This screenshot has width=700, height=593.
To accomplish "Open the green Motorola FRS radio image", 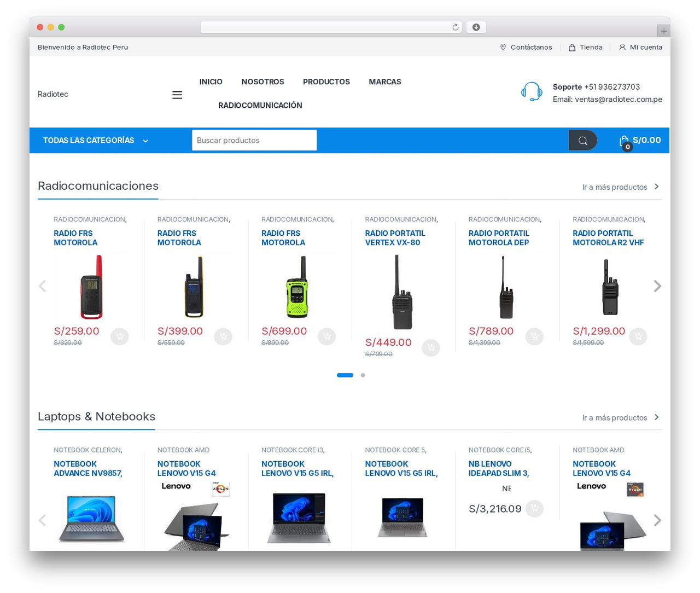I will [x=297, y=287].
